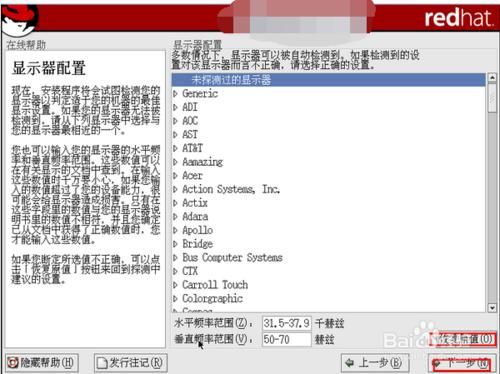Click the 水平频率范围(Z) label
The image size is (500, 374).
click(x=213, y=323)
